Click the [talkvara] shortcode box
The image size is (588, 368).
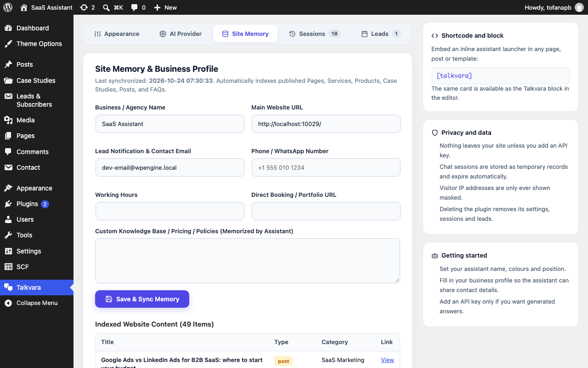tap(500, 75)
